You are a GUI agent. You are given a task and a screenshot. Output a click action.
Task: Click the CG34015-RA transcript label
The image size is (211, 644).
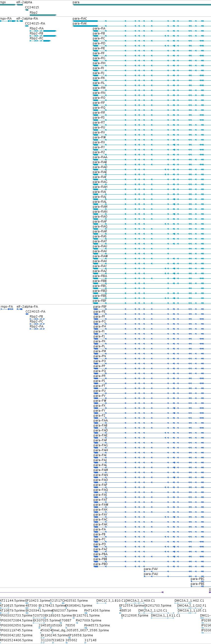click(35, 24)
